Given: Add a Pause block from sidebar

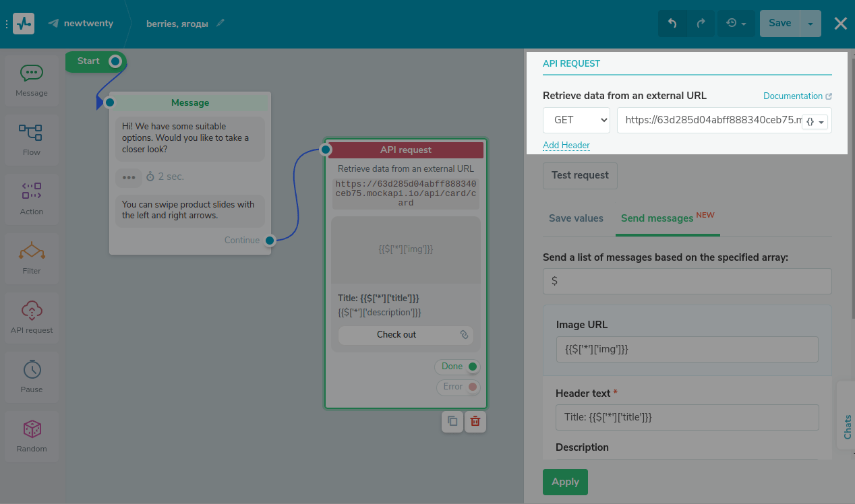Looking at the screenshot, I should [32, 377].
